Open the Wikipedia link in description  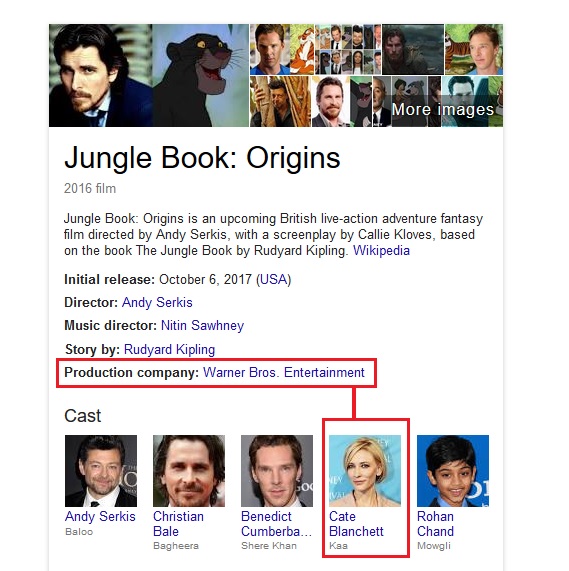pyautogui.click(x=381, y=251)
